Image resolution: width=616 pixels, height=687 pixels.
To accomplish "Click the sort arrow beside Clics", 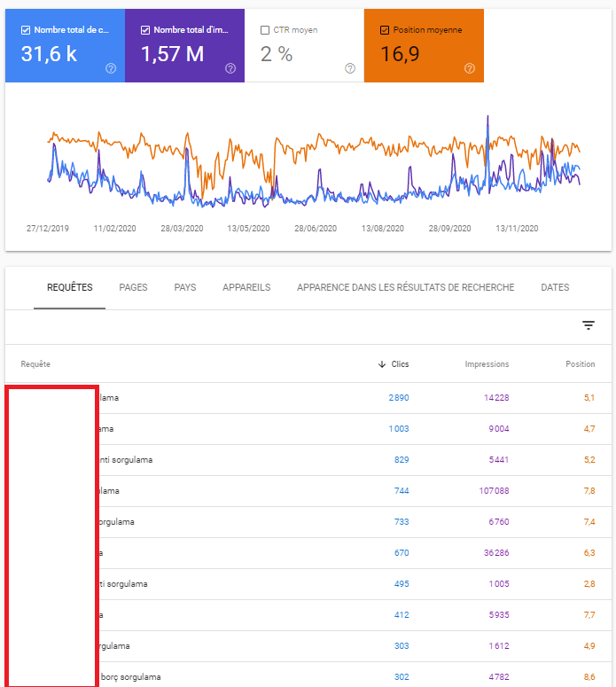I will [x=382, y=364].
